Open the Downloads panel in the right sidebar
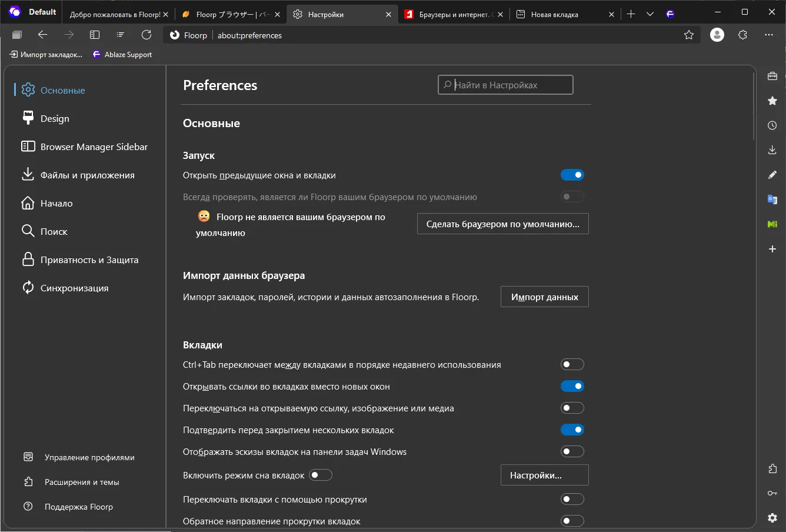Screen dimensions: 786x532 [x=772, y=150]
